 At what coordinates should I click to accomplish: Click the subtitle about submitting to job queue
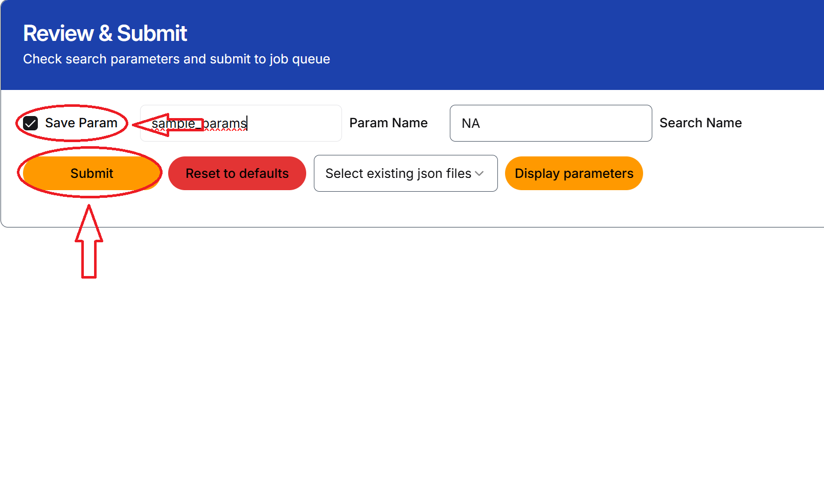click(176, 59)
